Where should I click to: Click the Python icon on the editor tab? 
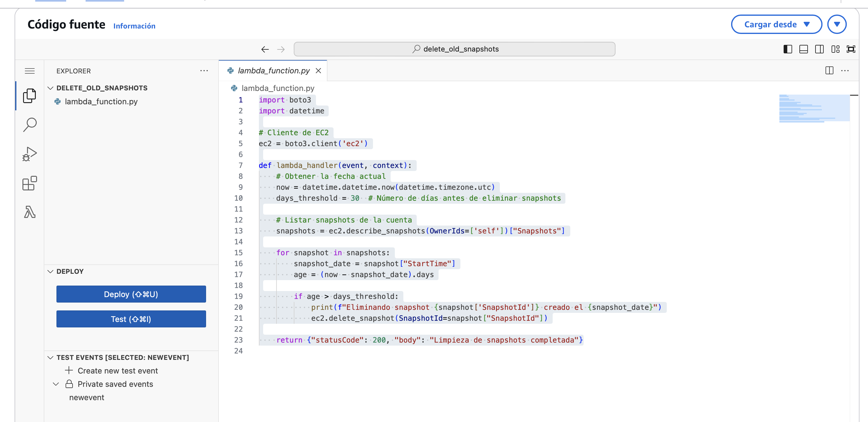(230, 71)
